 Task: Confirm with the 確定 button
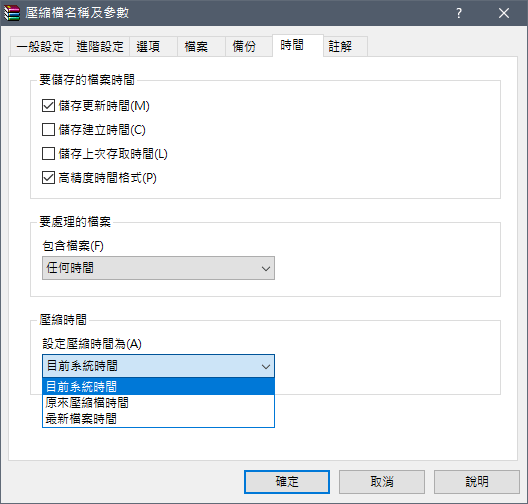tap(287, 482)
